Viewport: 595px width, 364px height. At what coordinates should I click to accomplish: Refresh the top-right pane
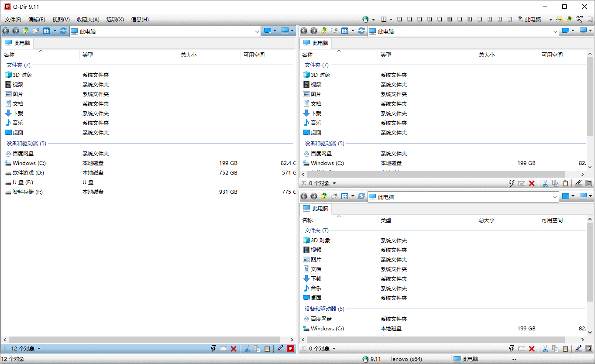point(361,31)
